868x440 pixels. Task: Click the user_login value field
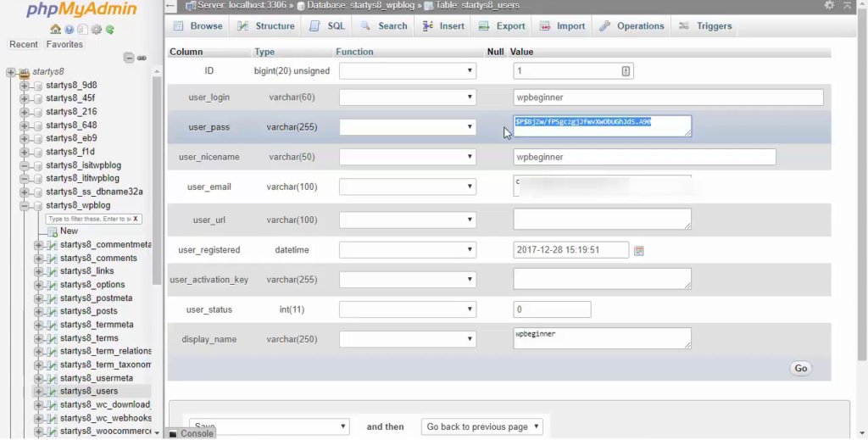[668, 97]
